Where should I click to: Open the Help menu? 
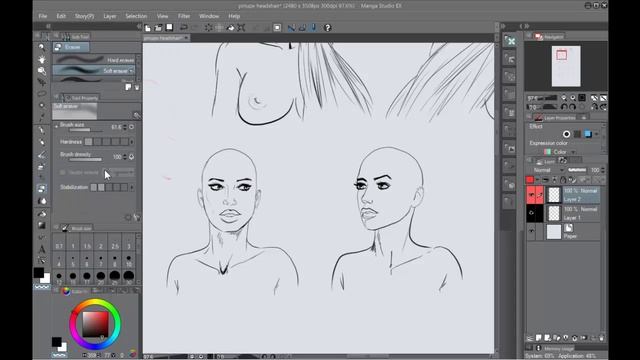tap(234, 16)
